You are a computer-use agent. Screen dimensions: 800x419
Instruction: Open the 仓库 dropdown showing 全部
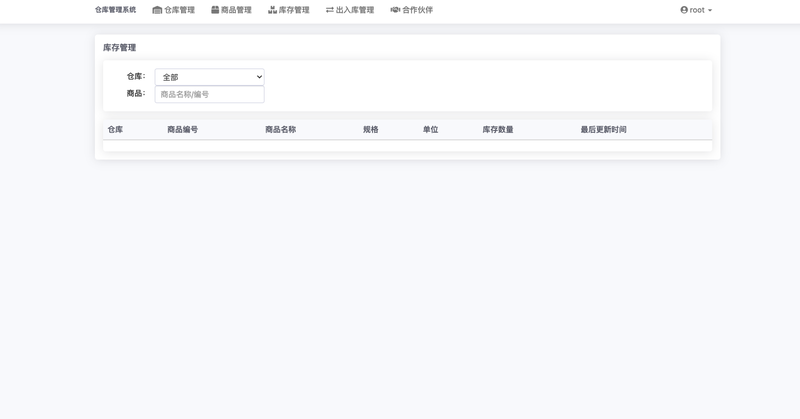(210, 77)
